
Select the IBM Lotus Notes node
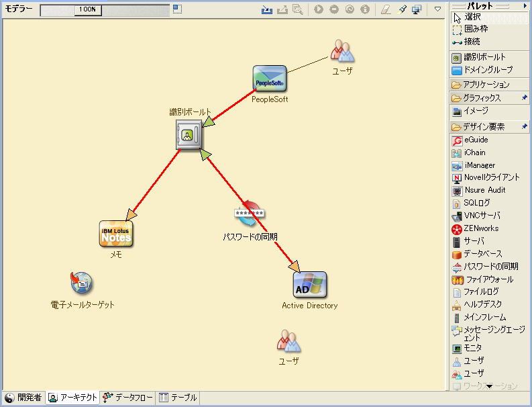point(116,234)
